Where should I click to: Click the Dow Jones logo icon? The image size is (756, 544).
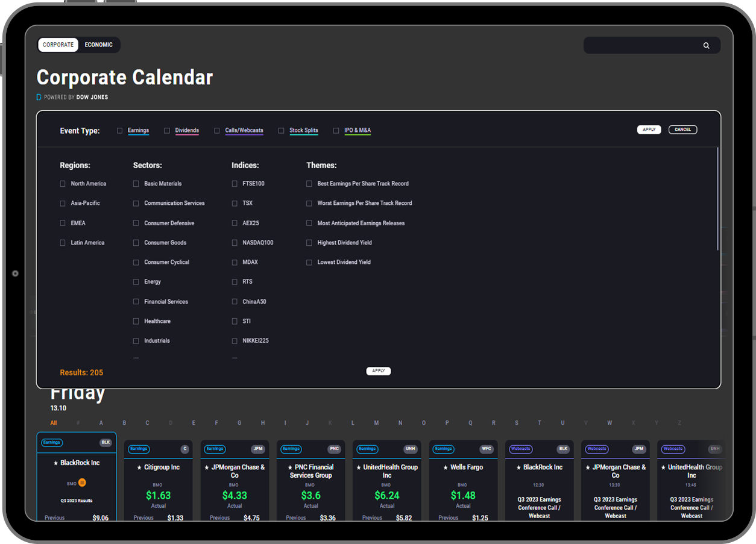[39, 97]
